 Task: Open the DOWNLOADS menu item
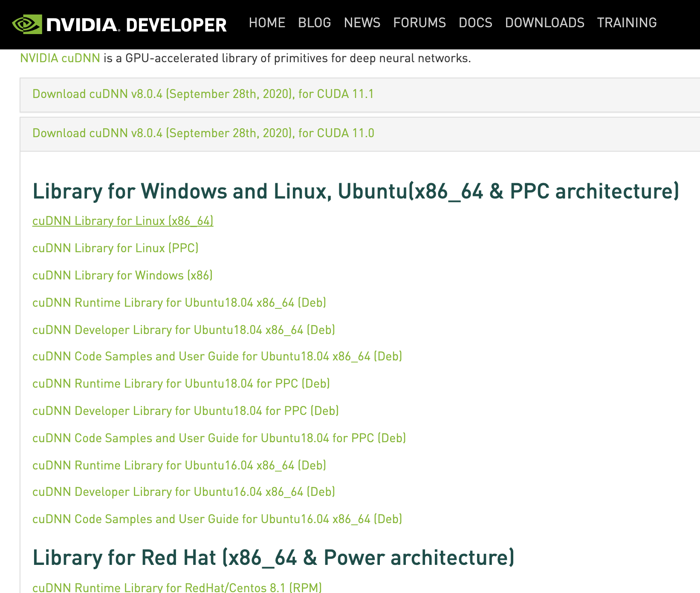(545, 23)
